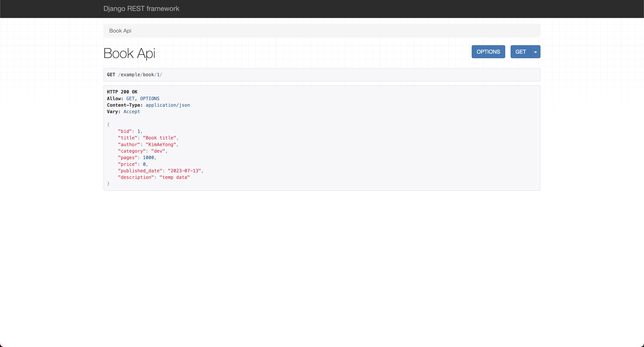Click the Vary header Accept value
The width and height of the screenshot is (644, 347).
(x=131, y=112)
